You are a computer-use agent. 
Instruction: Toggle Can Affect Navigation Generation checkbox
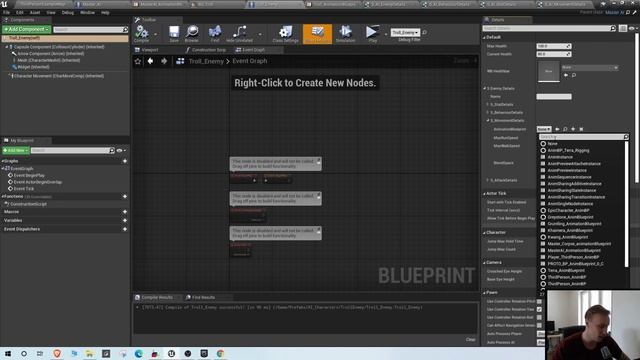(539, 325)
